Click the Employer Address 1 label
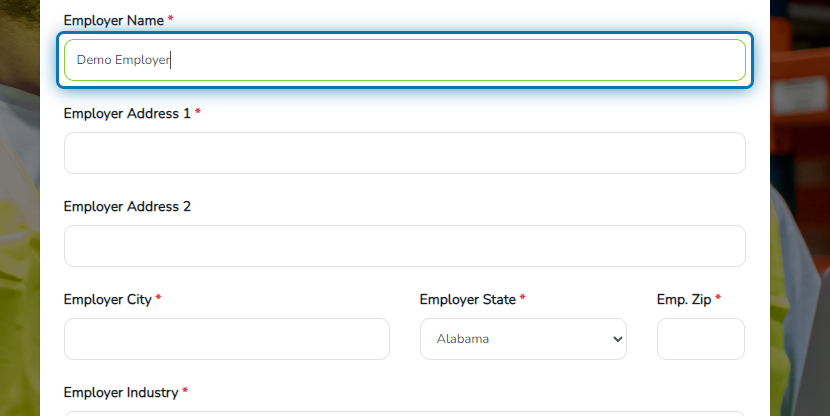 pyautogui.click(x=127, y=114)
